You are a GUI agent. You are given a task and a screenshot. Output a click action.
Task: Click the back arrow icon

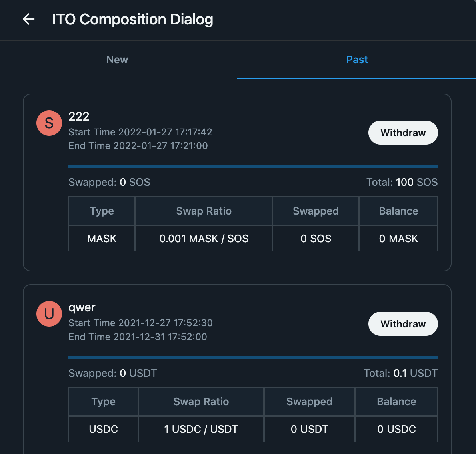click(x=29, y=19)
